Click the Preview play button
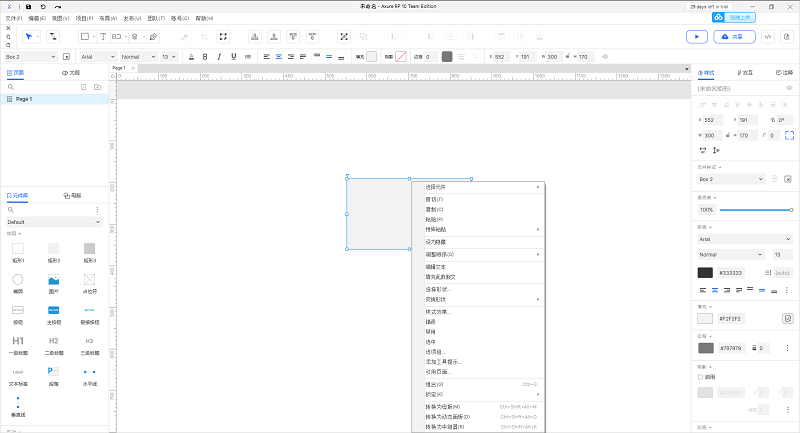 point(696,36)
